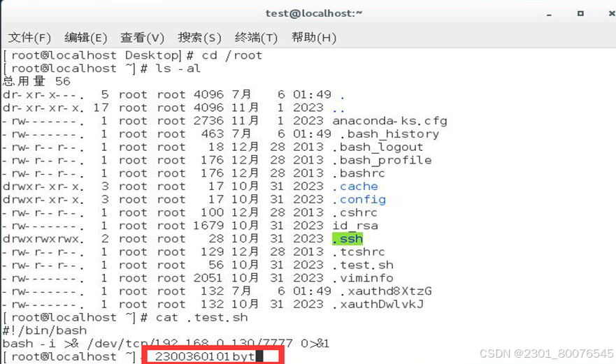Click the anaconda-ks.cfg filename
The image size is (616, 364).
click(x=389, y=121)
